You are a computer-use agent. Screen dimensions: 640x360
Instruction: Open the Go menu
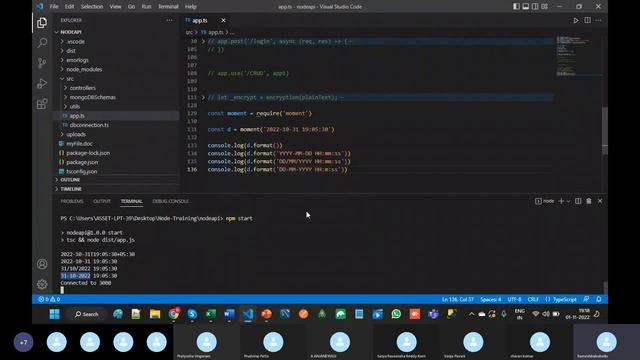pyautogui.click(x=131, y=7)
